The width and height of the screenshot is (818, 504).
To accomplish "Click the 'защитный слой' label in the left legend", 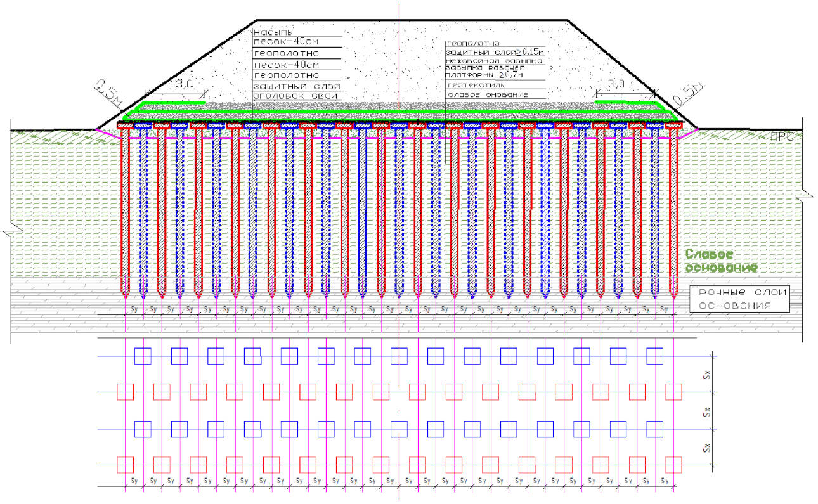I will pos(297,86).
